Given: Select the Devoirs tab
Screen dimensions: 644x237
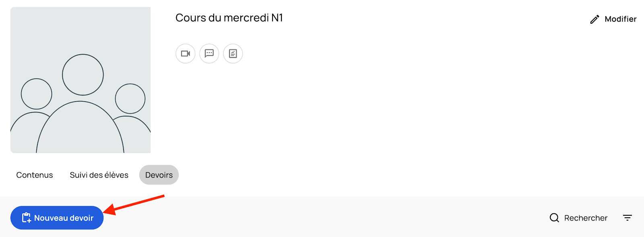Looking at the screenshot, I should (159, 175).
